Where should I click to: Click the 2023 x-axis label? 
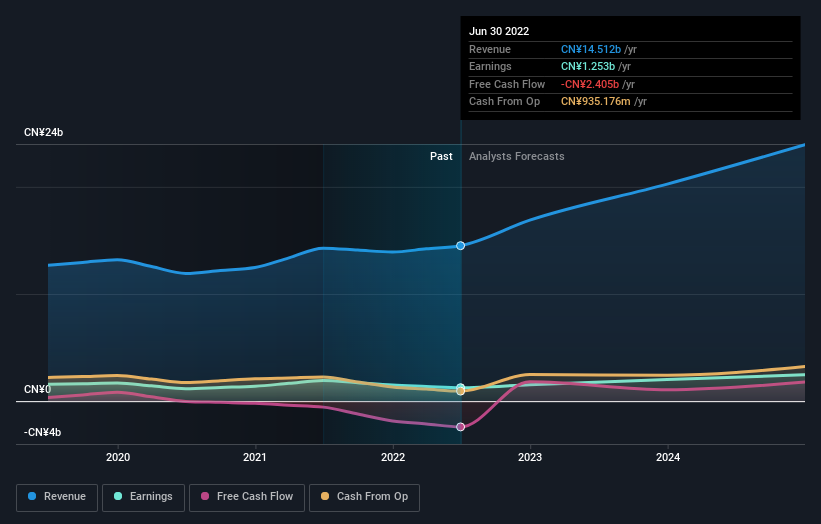[530, 457]
